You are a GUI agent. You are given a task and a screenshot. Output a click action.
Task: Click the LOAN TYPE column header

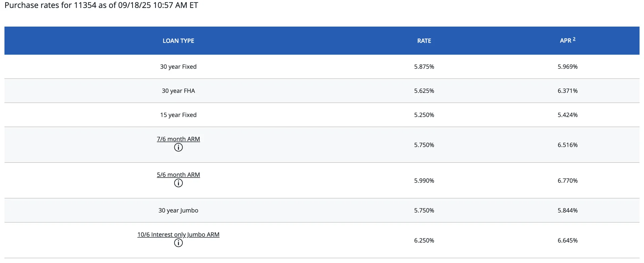pos(178,41)
